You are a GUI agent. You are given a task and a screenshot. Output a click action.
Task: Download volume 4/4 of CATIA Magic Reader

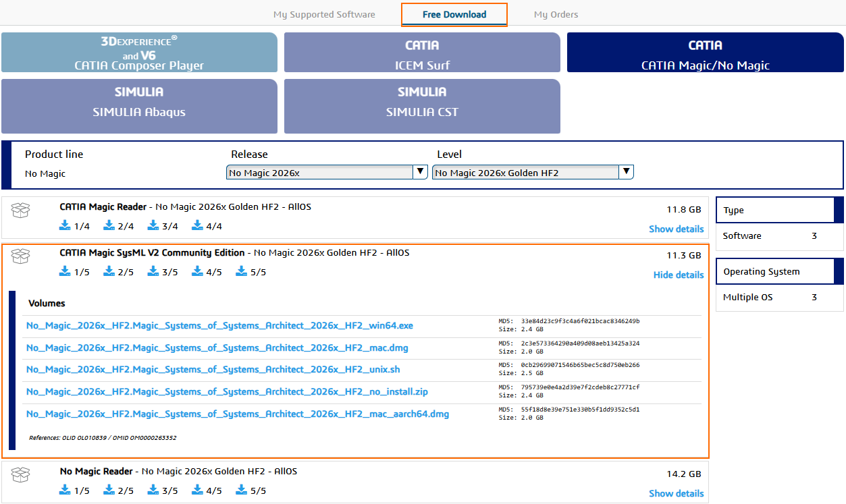(x=207, y=226)
